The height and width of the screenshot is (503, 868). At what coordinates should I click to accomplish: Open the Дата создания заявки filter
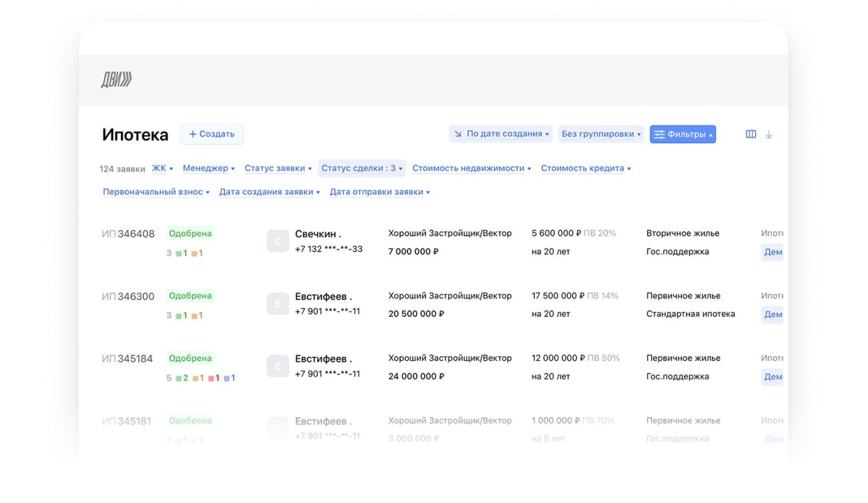(x=270, y=192)
